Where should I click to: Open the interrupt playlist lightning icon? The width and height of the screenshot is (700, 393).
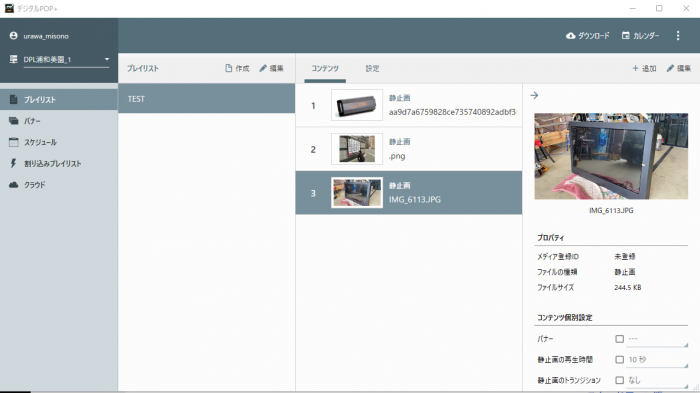click(x=13, y=163)
